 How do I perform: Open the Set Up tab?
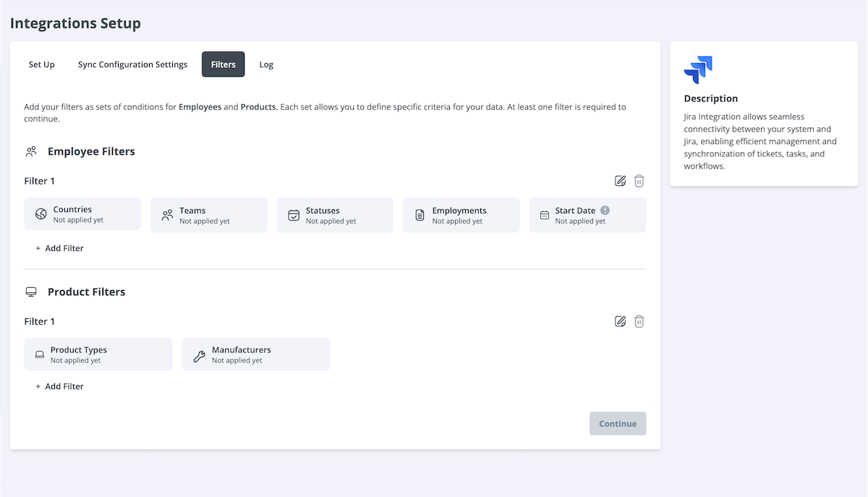coord(41,64)
